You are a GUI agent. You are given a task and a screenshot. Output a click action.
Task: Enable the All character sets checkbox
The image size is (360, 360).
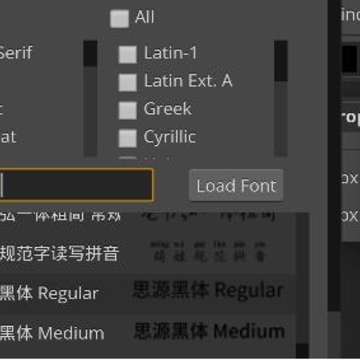tap(119, 18)
